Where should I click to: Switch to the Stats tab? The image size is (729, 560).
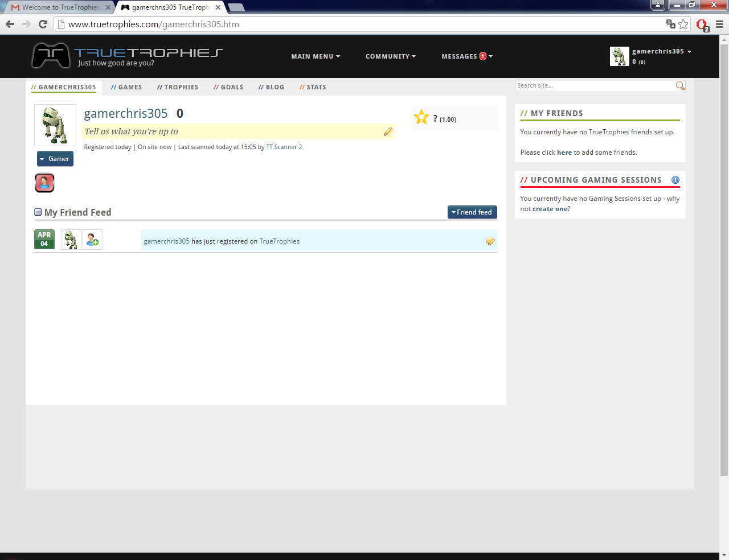pos(313,87)
